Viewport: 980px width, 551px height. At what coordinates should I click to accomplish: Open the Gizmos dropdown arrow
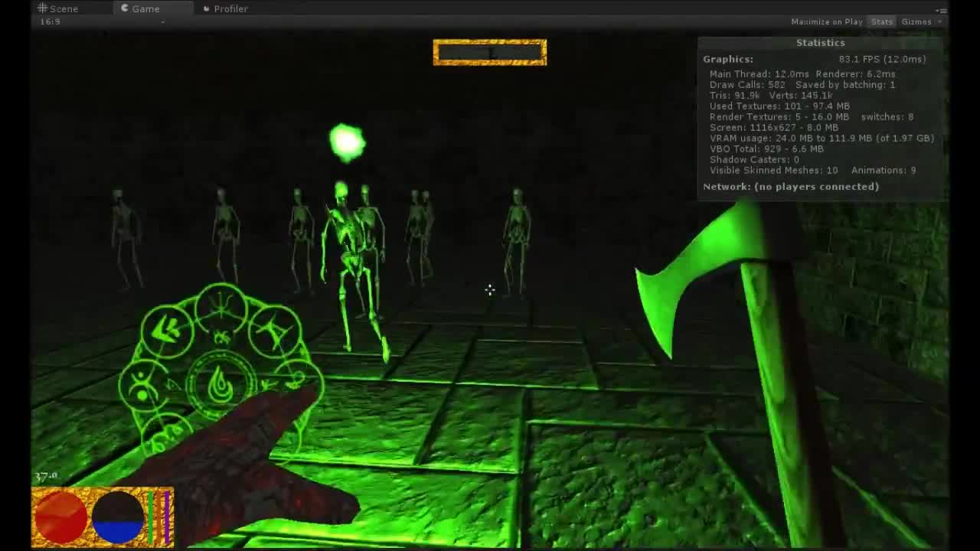[940, 21]
